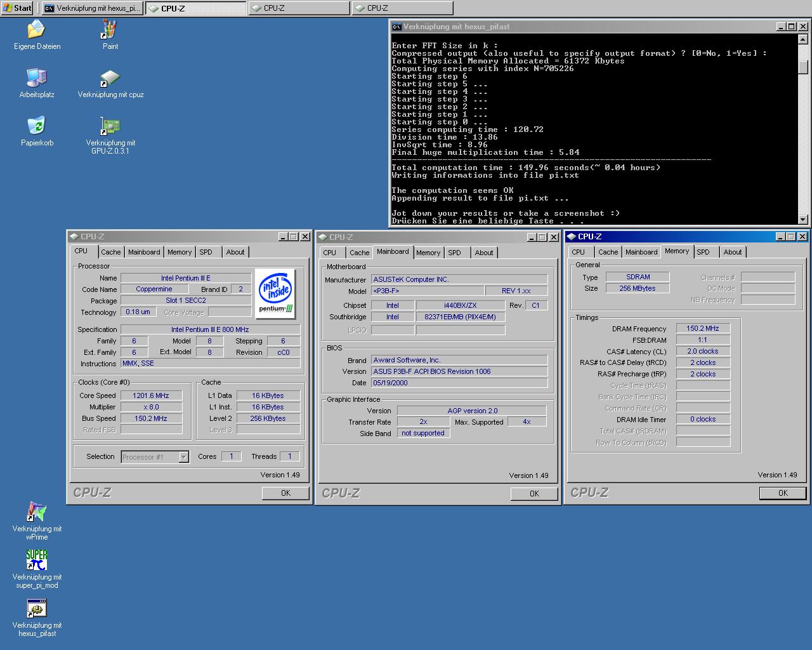This screenshot has height=650, width=812.
Task: Click the 256 MBytes memory size field
Action: pos(638,288)
